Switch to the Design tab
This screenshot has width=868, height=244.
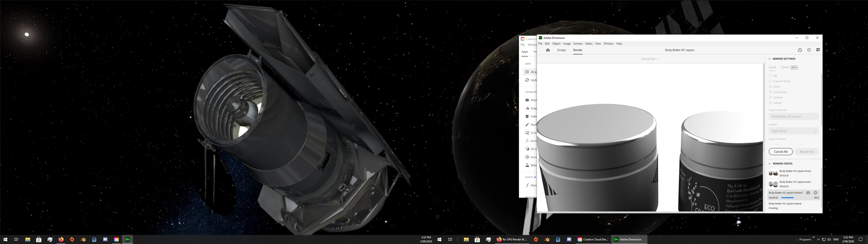[x=561, y=50]
